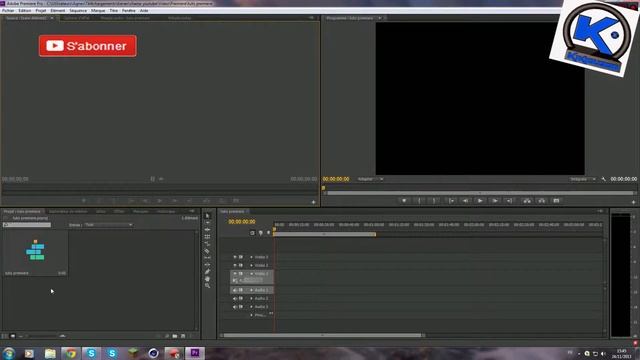Switch Project panel to list view
The height and width of the screenshot is (360, 640).
[x=4, y=336]
